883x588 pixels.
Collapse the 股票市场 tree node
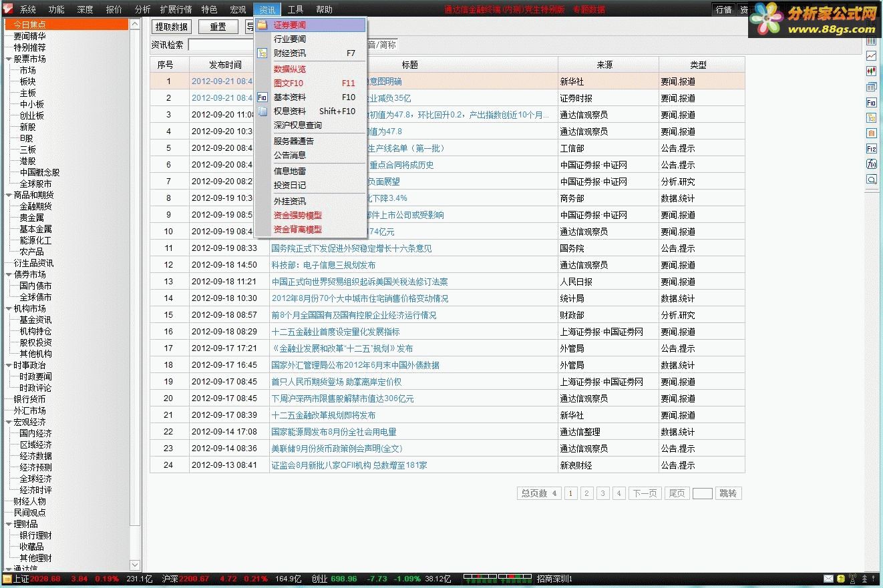[9, 59]
